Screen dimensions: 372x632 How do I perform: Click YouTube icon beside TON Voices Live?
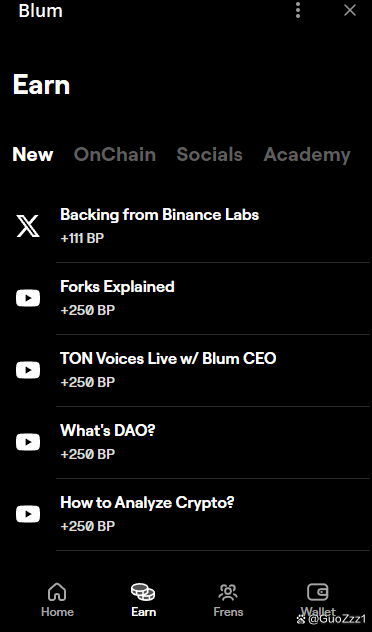(28, 370)
